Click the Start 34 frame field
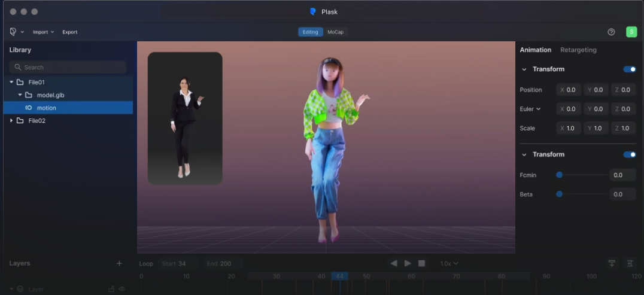This screenshot has width=644, height=295. (178, 264)
